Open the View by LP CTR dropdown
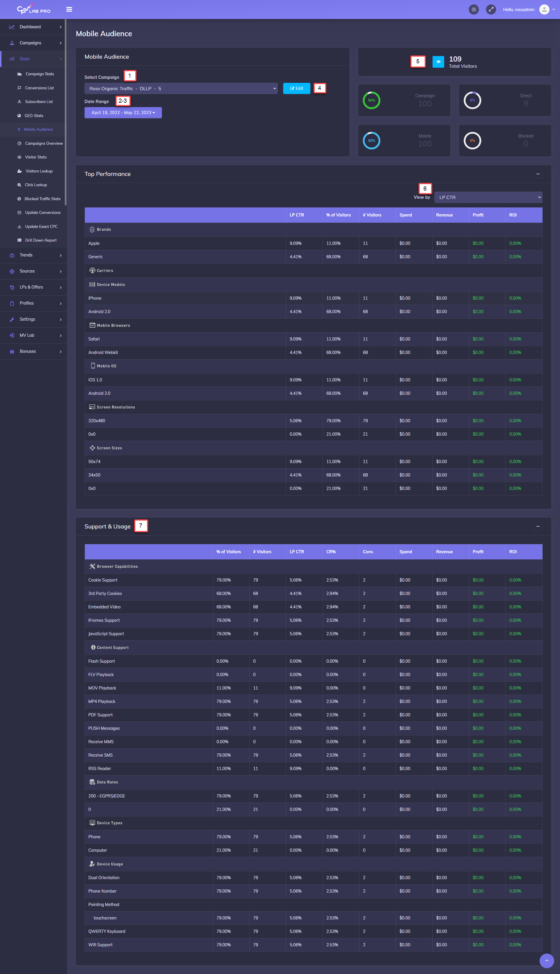Screen dimensions: 560x974 click(x=488, y=197)
